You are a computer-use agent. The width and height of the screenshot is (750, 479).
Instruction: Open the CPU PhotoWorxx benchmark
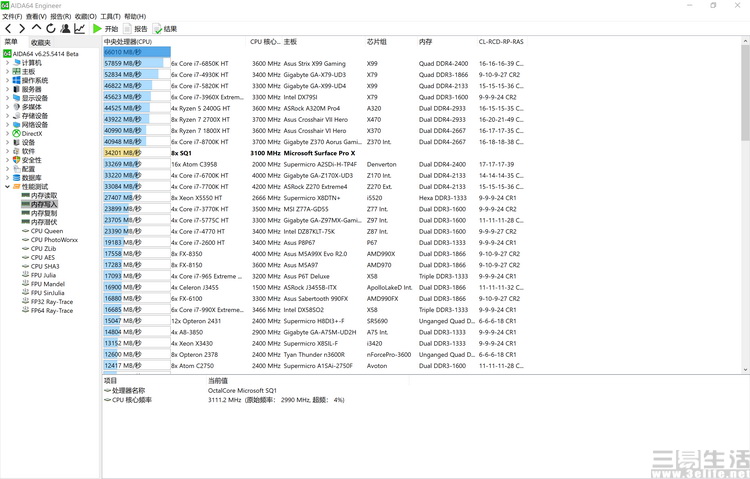pyautogui.click(x=50, y=240)
